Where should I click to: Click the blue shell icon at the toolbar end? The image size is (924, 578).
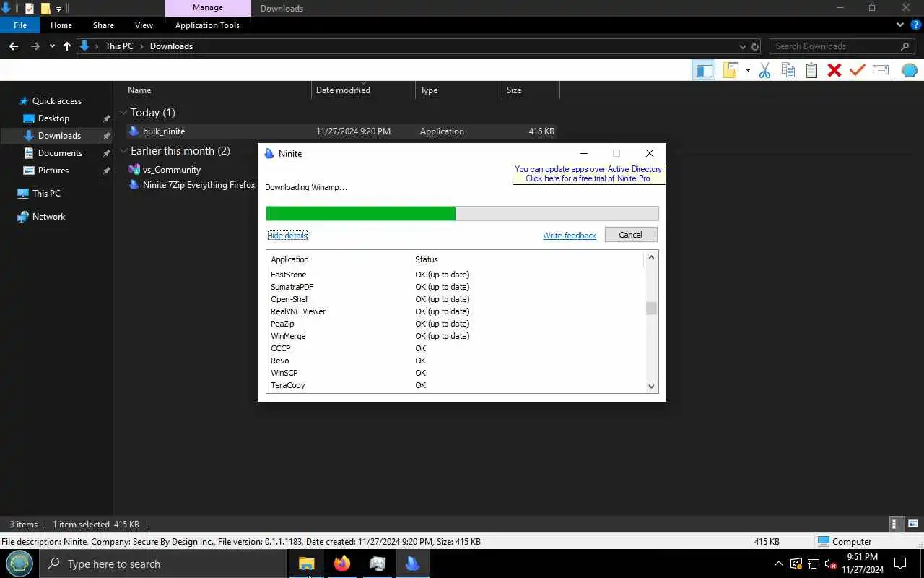pos(910,70)
